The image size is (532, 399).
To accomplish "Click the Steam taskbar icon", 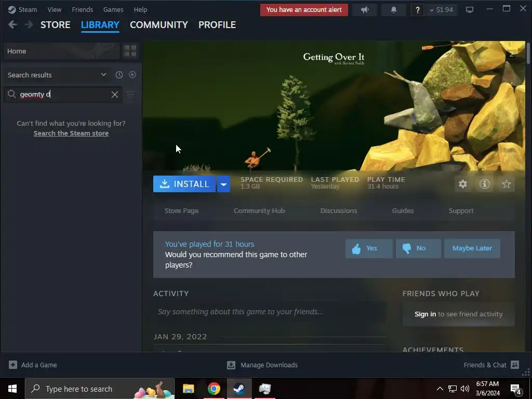I will click(239, 389).
